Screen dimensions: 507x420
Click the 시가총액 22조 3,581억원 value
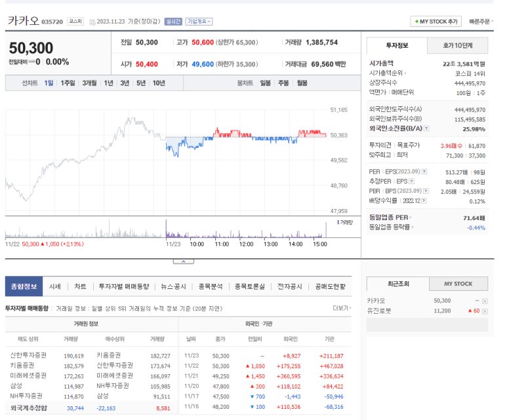(x=464, y=64)
